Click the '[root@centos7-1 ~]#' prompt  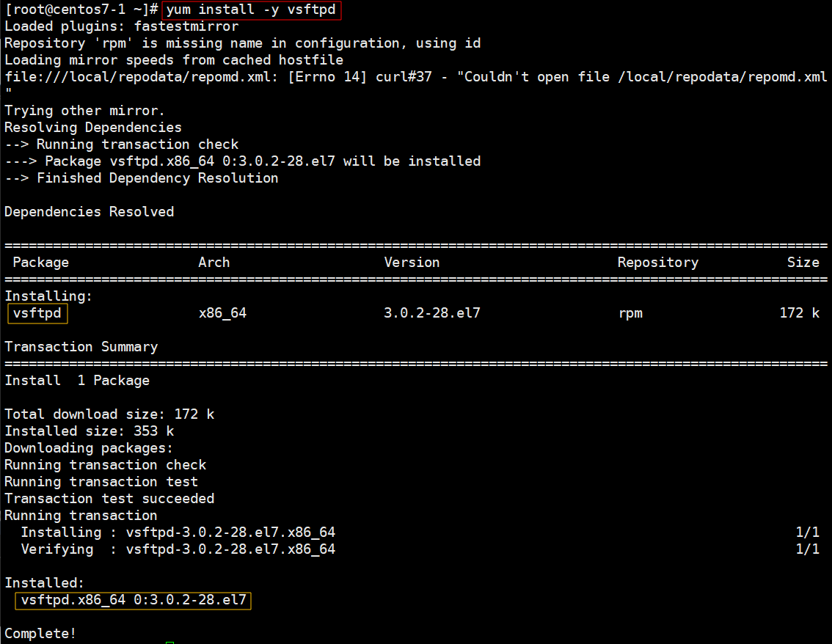click(81, 10)
